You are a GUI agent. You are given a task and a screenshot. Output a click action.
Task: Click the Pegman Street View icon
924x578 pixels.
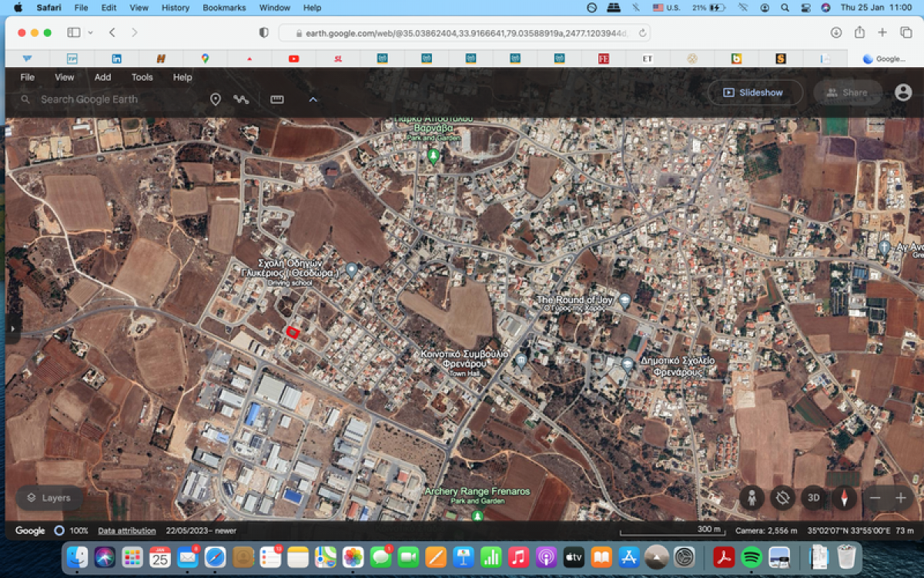click(752, 498)
